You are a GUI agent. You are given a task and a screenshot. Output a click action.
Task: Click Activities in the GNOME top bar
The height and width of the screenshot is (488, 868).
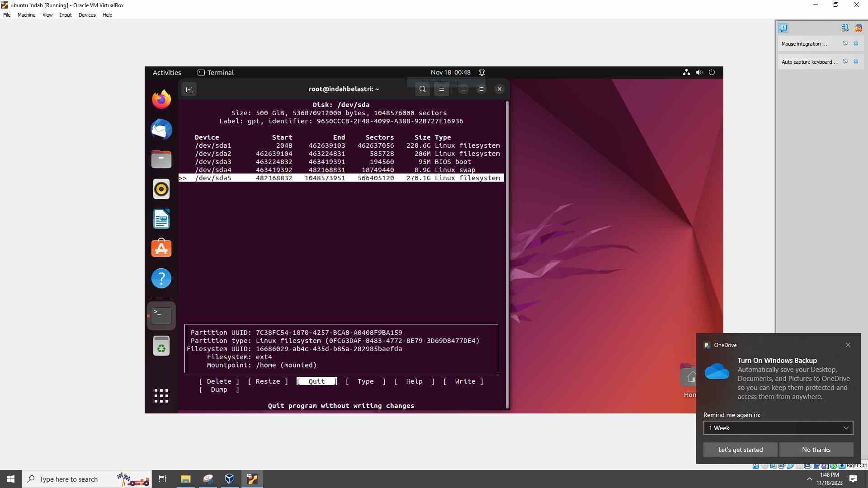[x=167, y=72]
